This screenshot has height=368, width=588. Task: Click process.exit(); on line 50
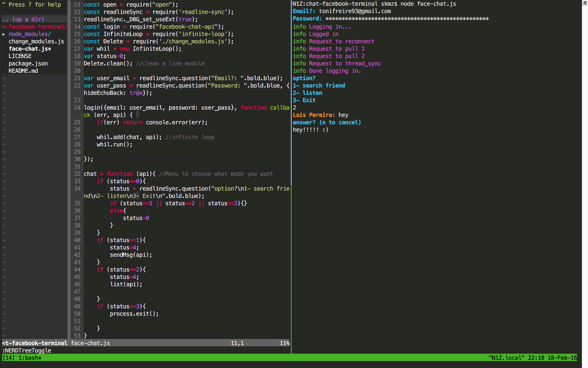click(x=134, y=314)
